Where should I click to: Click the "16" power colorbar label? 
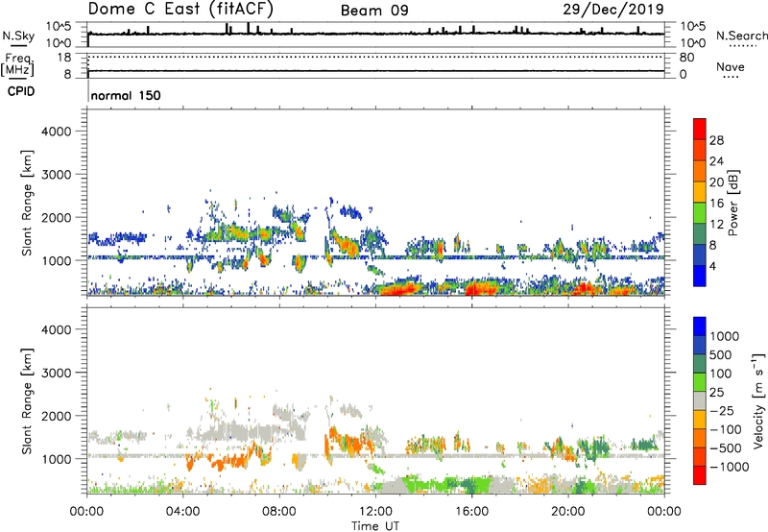716,204
